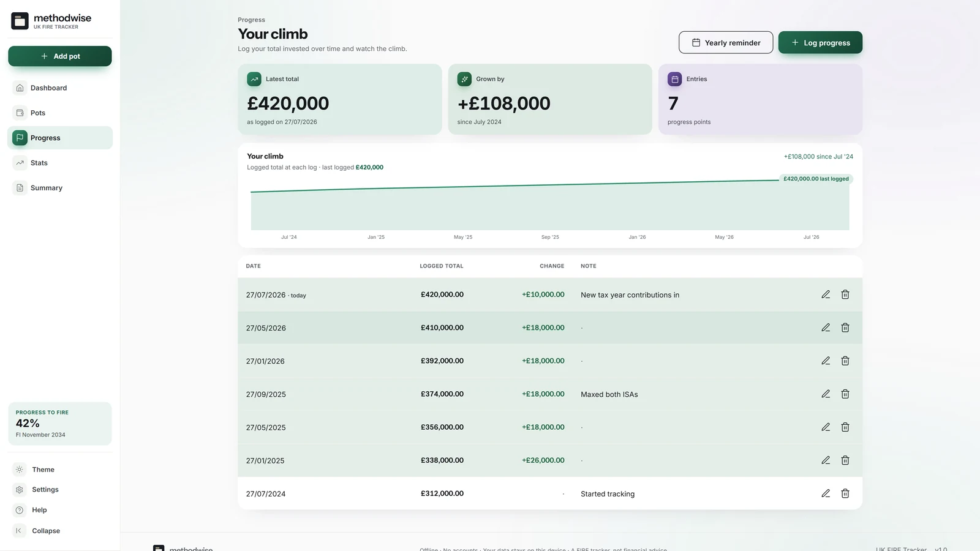Click the £356,000.00 logged total cell
The image size is (980, 551).
[x=442, y=427]
